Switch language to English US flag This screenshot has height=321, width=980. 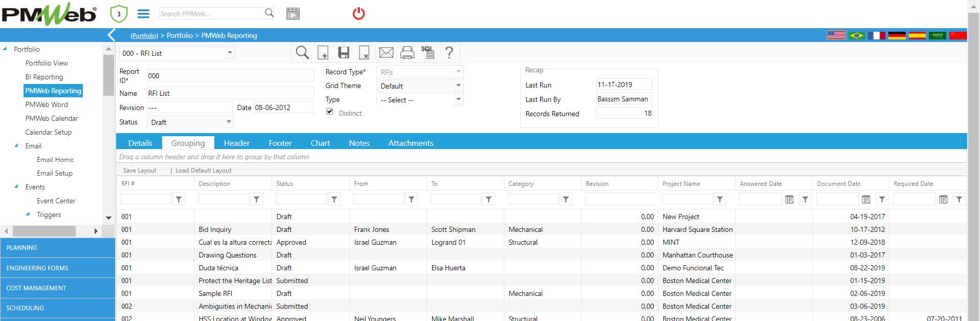(x=836, y=35)
